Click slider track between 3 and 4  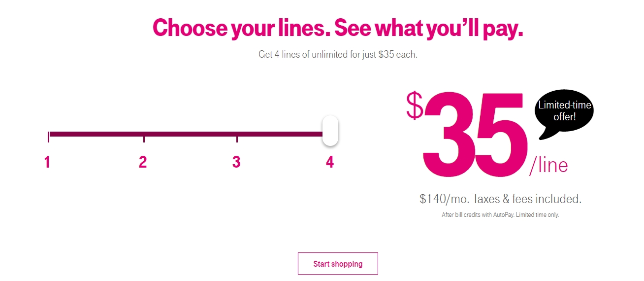(280, 134)
